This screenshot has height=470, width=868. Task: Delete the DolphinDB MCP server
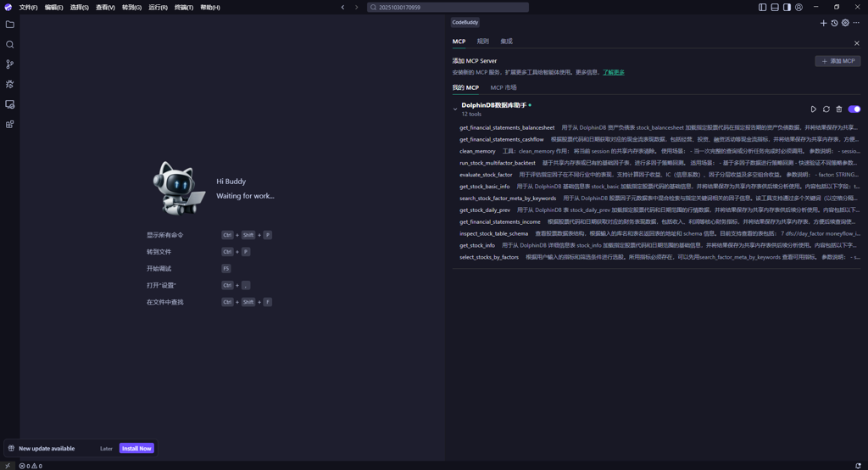pyautogui.click(x=839, y=109)
